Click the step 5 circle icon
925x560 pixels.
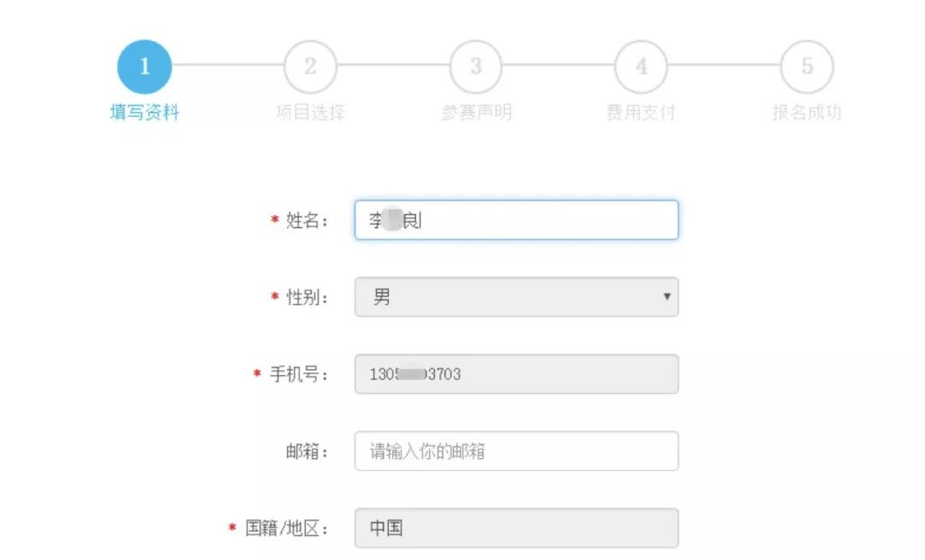[x=807, y=66]
